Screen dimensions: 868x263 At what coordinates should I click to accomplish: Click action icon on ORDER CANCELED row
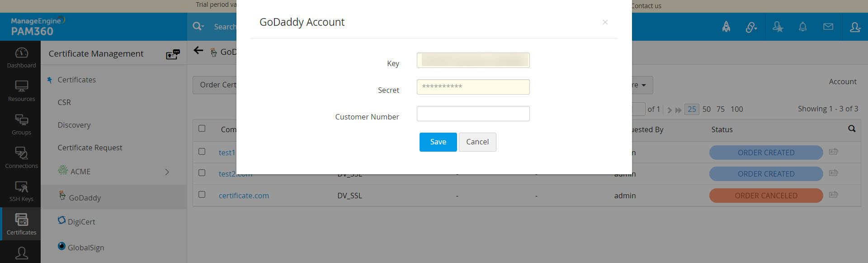pyautogui.click(x=834, y=195)
